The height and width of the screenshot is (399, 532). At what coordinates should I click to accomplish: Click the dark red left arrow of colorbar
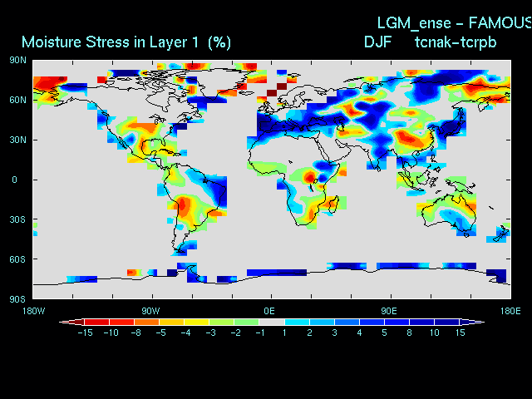65,321
